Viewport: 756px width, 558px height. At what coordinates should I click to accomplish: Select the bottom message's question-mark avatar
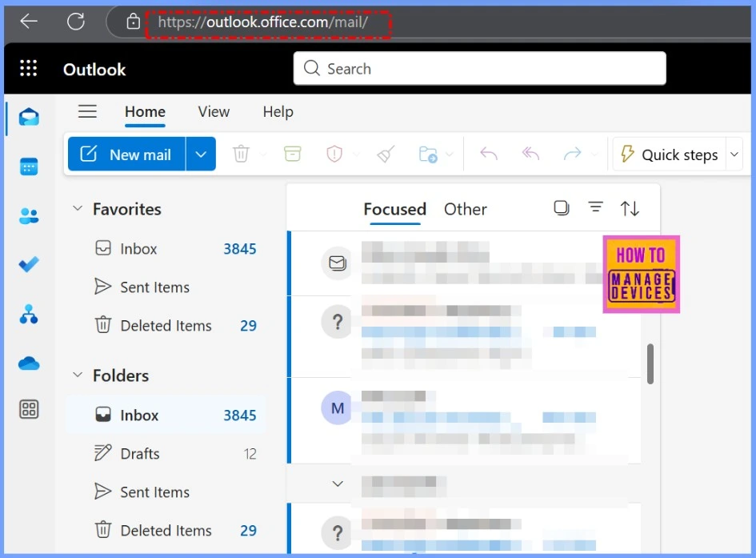338,532
